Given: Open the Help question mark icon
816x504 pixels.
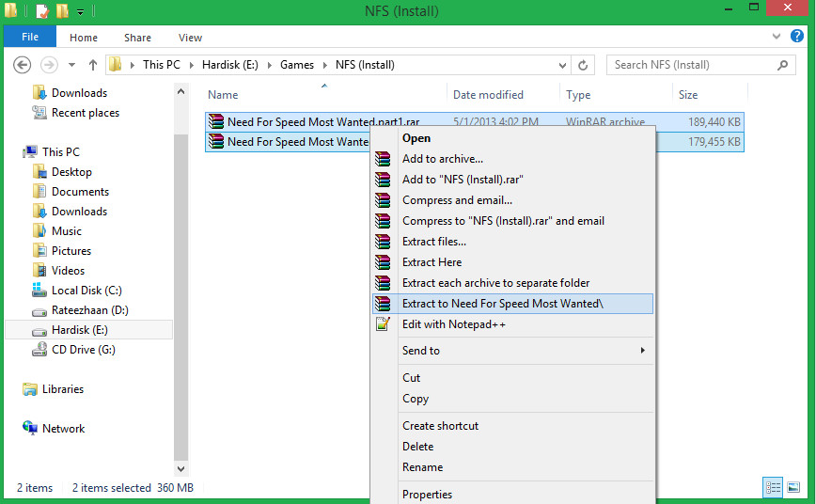Looking at the screenshot, I should point(797,36).
